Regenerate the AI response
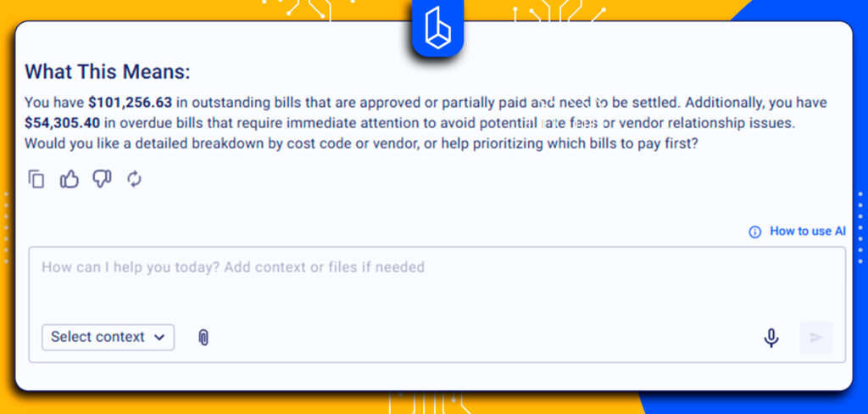 (x=134, y=179)
